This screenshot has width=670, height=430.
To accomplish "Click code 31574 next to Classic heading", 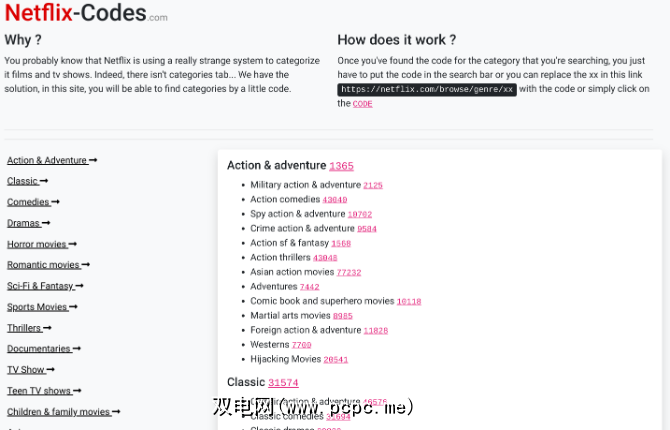I will tap(283, 382).
